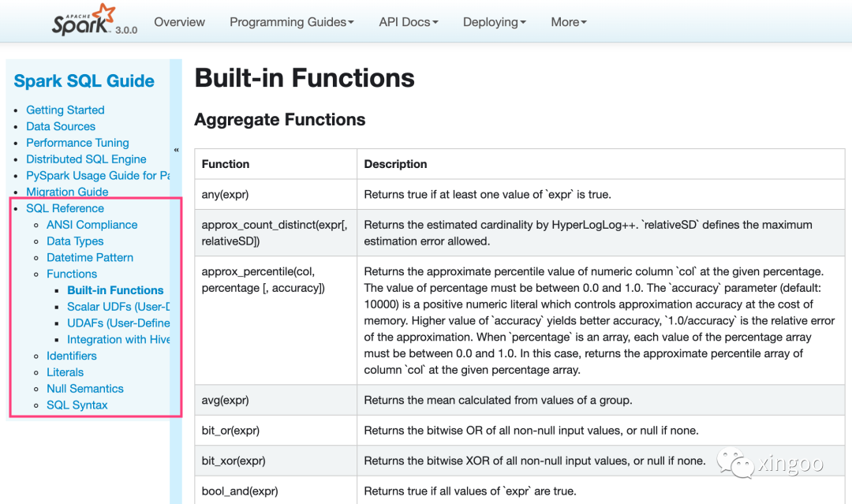Go to the Overview page
The image size is (852, 504).
[x=180, y=22]
